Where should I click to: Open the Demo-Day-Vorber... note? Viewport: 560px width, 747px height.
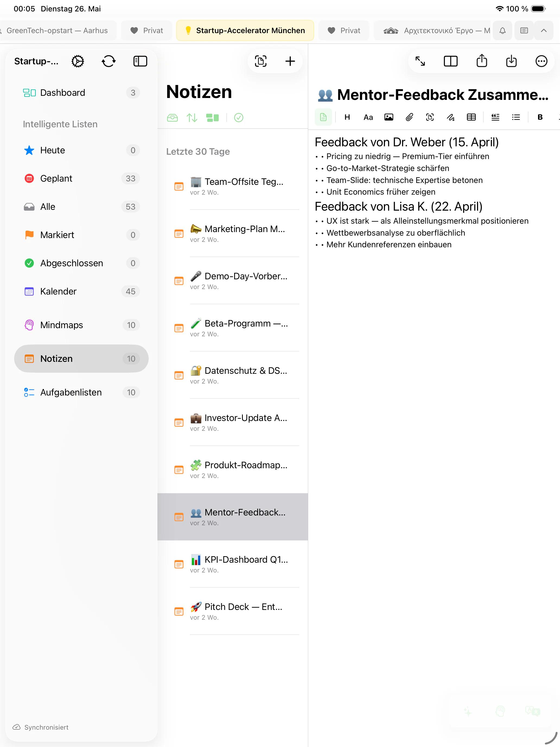233,281
